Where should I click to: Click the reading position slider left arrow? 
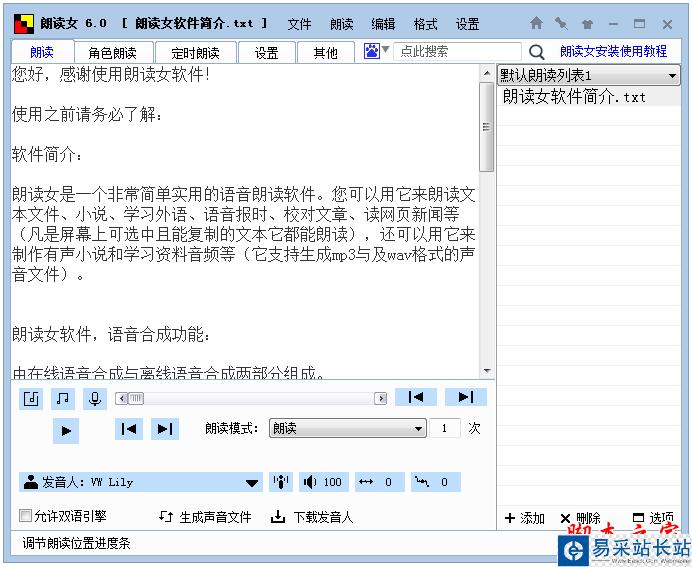tap(122, 398)
